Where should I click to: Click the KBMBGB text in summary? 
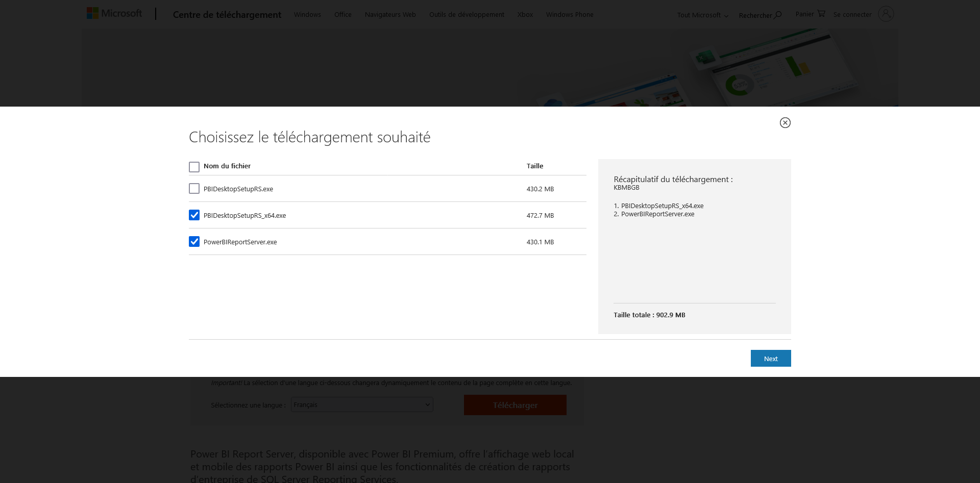pos(626,188)
